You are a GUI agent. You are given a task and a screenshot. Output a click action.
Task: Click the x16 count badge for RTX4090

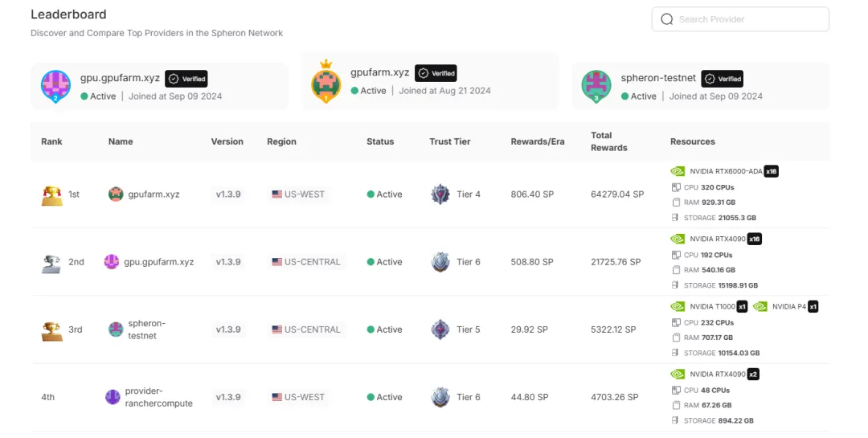click(x=754, y=239)
